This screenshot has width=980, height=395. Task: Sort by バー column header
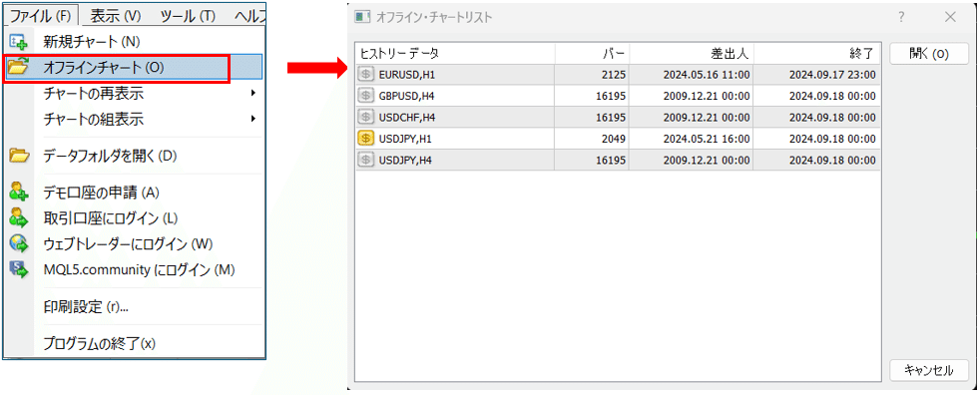[593, 54]
